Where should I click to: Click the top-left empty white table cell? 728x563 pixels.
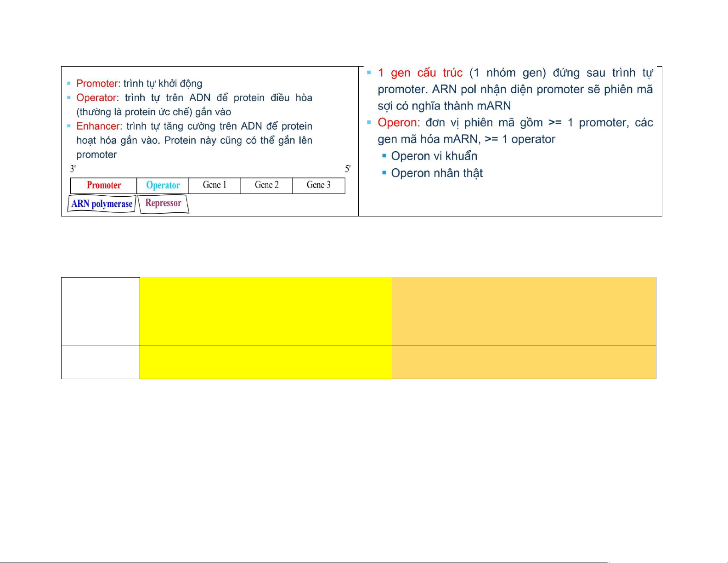coord(101,288)
